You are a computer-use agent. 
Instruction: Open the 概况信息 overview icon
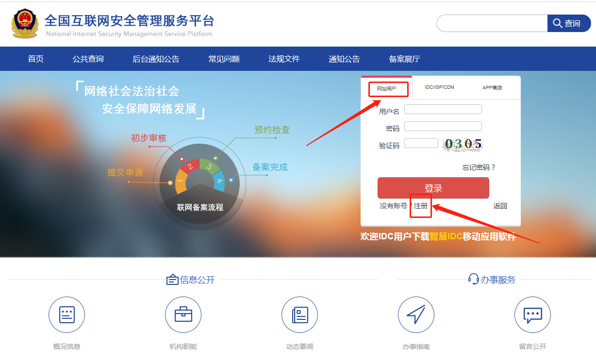coord(66,315)
